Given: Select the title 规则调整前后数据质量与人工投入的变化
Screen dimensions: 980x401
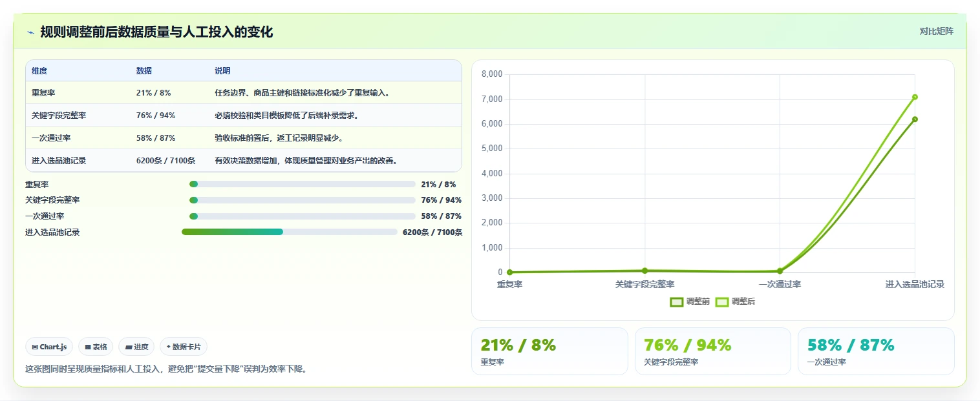Looking at the screenshot, I should [x=156, y=32].
